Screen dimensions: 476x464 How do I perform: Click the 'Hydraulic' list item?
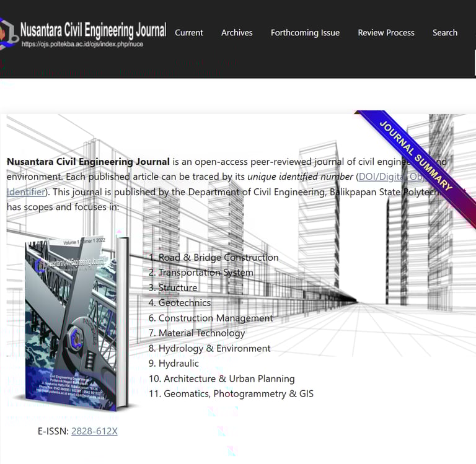(178, 364)
